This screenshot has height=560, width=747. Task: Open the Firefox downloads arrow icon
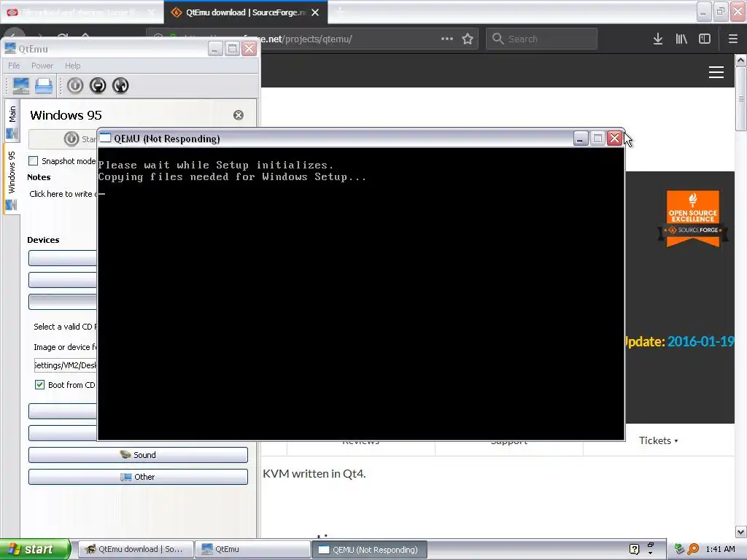658,39
